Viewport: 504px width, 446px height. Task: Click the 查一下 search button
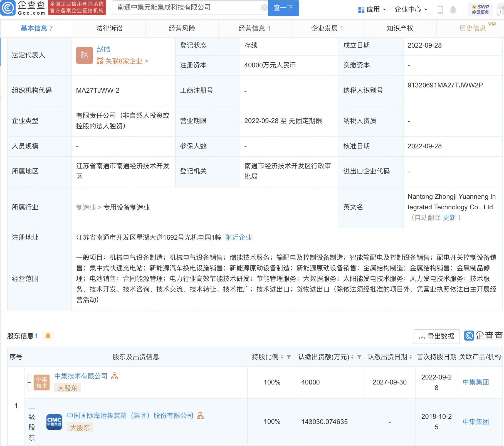(283, 8)
